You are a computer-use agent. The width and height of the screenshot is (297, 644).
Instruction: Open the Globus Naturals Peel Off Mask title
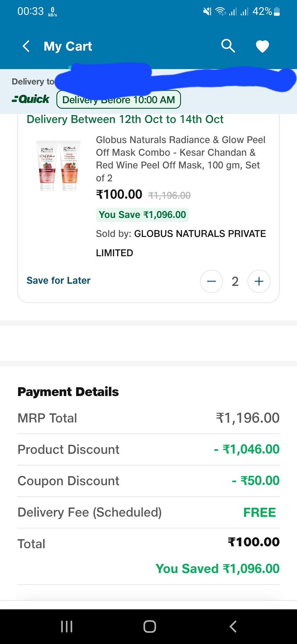180,159
